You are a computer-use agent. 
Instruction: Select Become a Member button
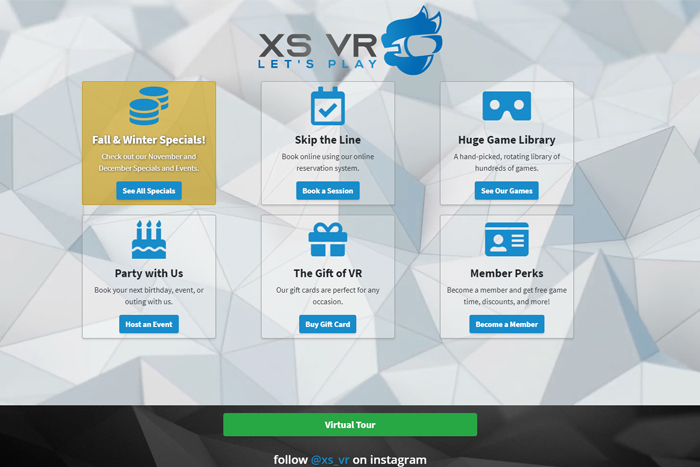point(507,324)
